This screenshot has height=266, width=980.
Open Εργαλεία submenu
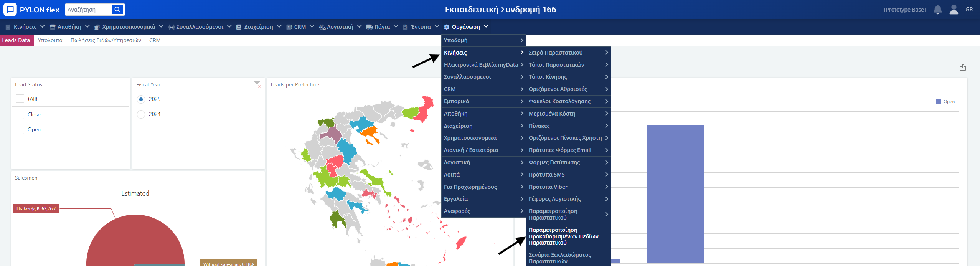point(483,199)
